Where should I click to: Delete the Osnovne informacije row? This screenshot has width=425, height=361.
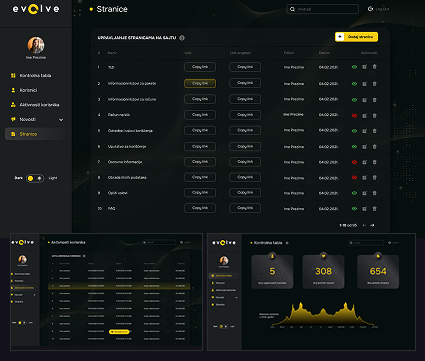[374, 162]
